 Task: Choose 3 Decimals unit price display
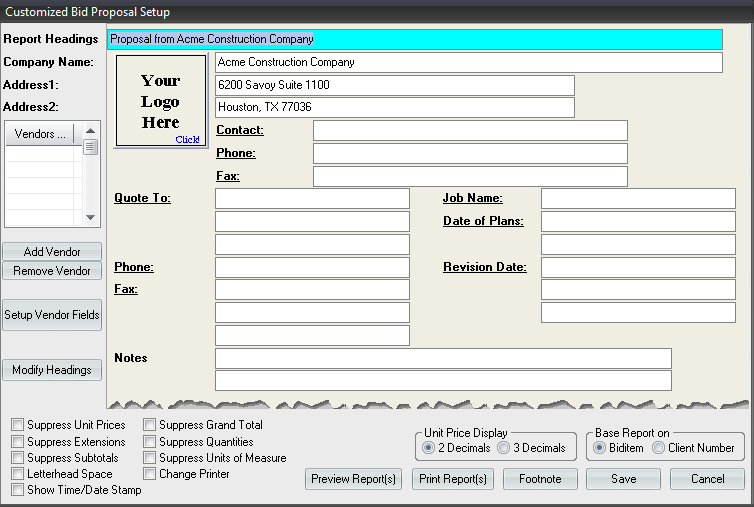pos(503,448)
